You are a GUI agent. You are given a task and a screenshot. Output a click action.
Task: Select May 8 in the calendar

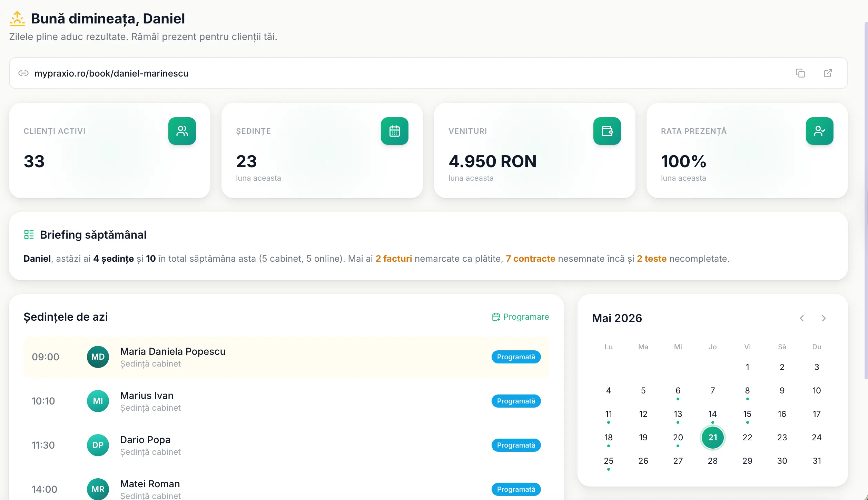click(747, 391)
